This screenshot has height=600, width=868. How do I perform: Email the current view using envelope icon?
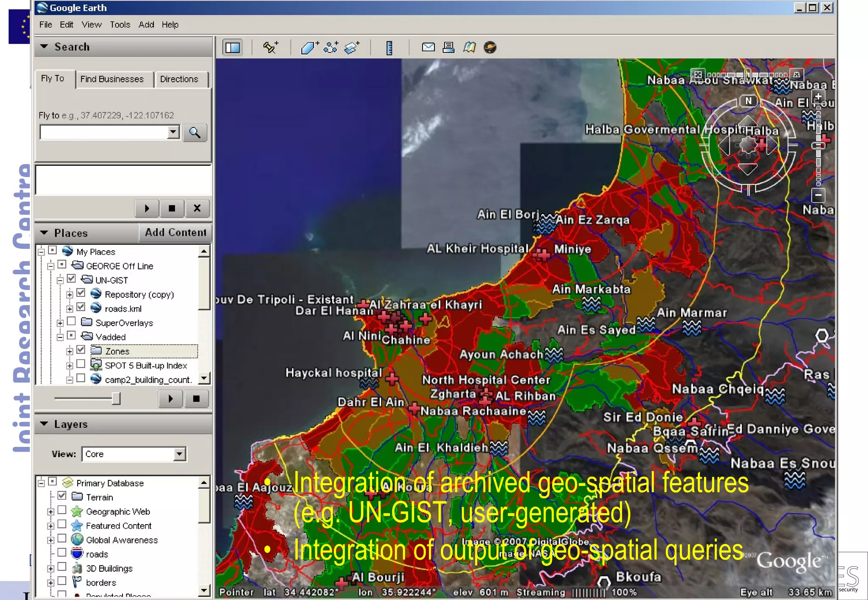(428, 47)
